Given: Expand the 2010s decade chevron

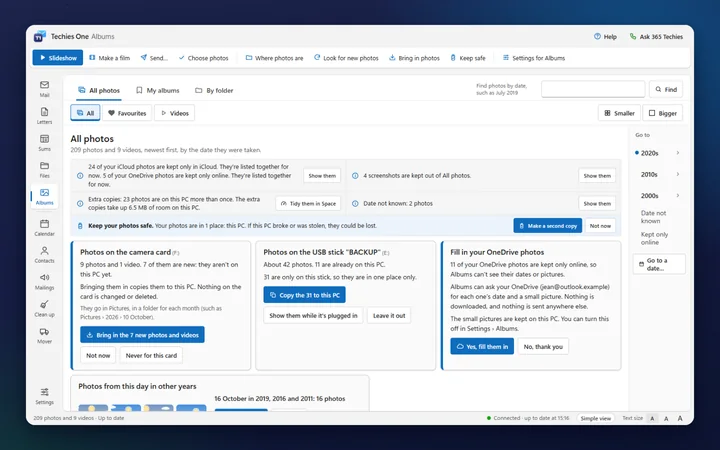Looking at the screenshot, I should pos(678,174).
